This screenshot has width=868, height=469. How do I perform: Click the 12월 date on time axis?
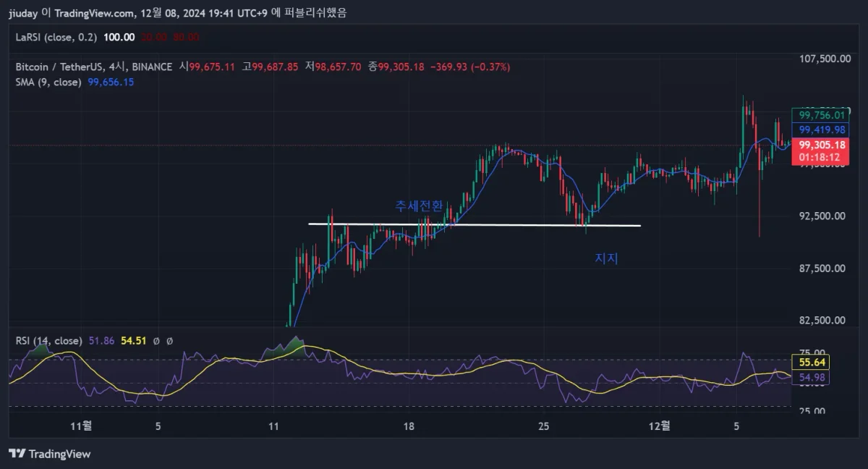click(660, 426)
